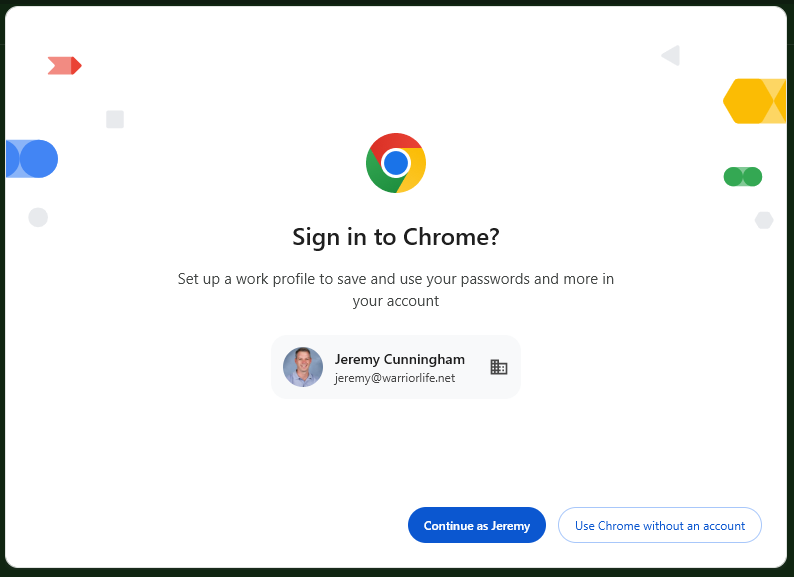Click the Jeremy Cunningham name text
This screenshot has height=577, width=794.
pos(399,359)
